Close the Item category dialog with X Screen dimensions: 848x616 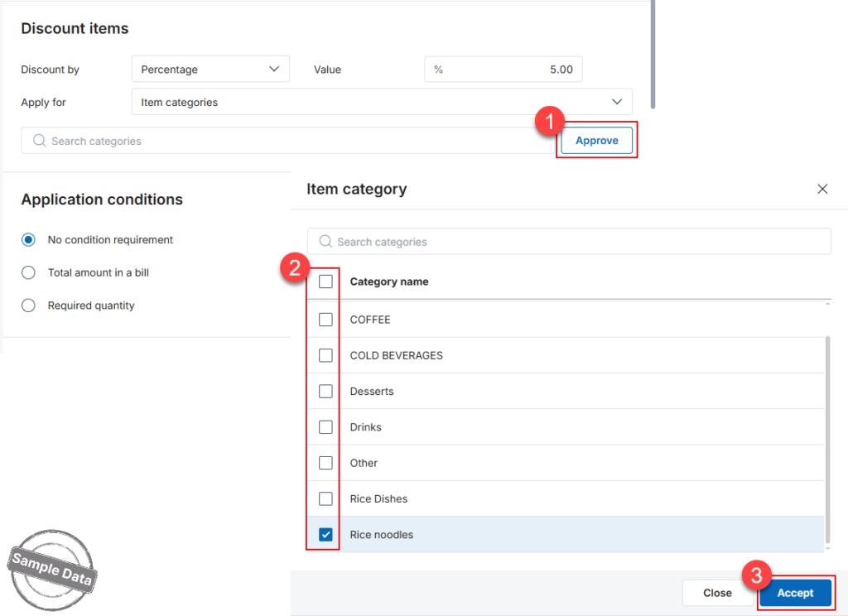coord(822,189)
